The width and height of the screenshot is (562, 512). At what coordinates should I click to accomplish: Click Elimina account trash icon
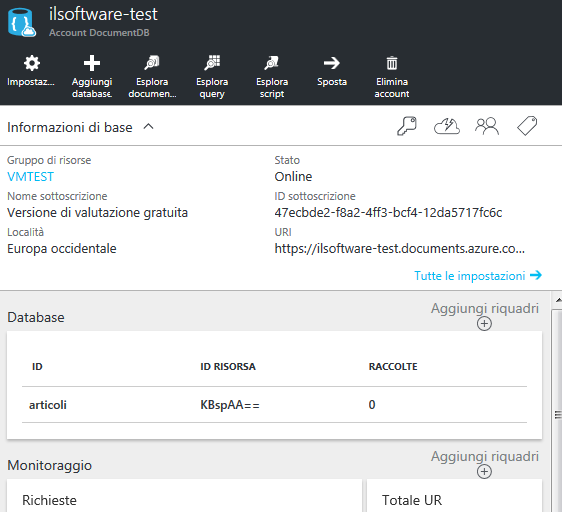click(392, 63)
